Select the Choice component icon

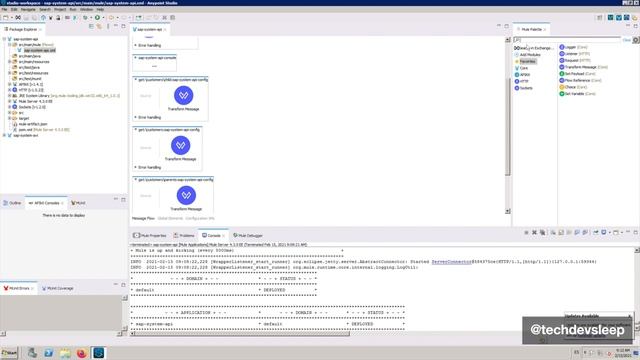562,87
